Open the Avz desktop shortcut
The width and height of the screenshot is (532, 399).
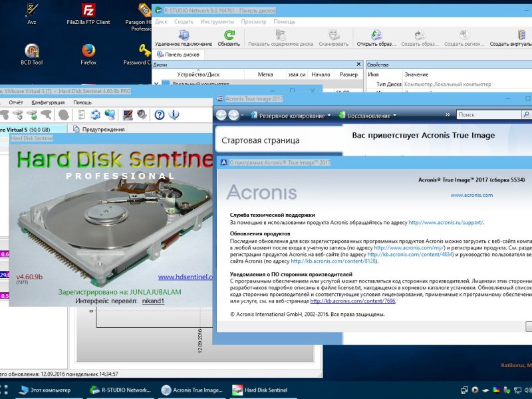pyautogui.click(x=31, y=14)
